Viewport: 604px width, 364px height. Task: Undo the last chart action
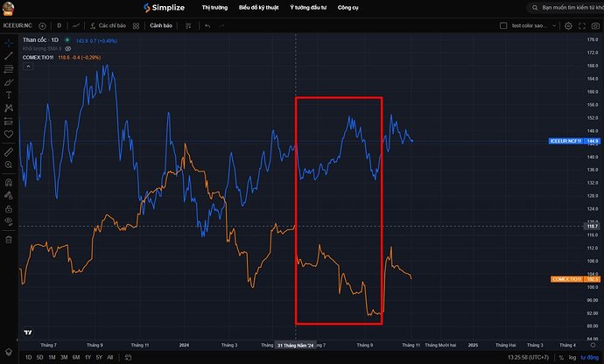pyautogui.click(x=207, y=25)
